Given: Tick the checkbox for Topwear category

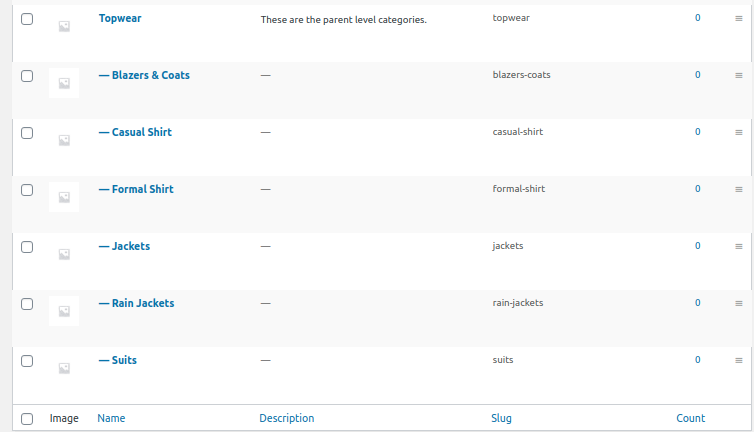Looking at the screenshot, I should (27, 19).
